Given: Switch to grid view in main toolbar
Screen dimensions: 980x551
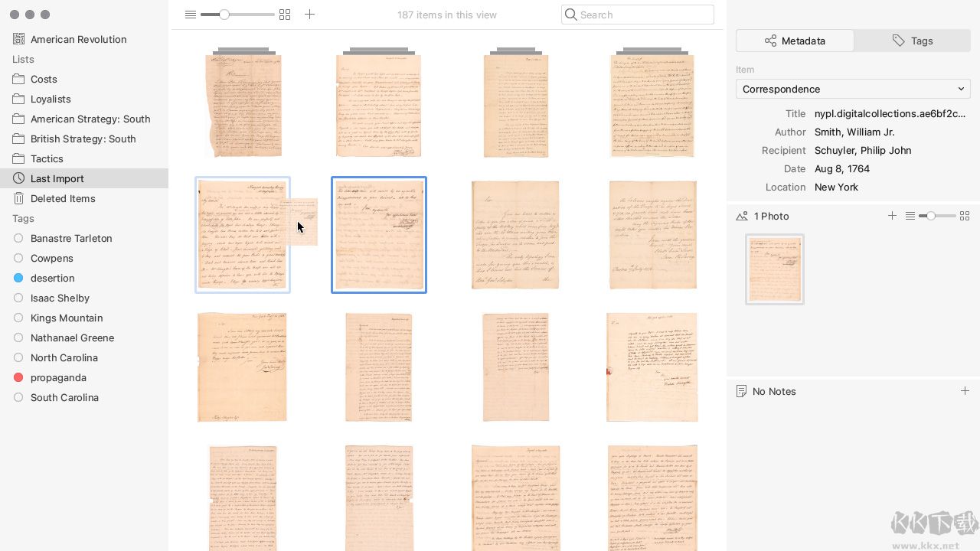Looking at the screenshot, I should coord(285,15).
